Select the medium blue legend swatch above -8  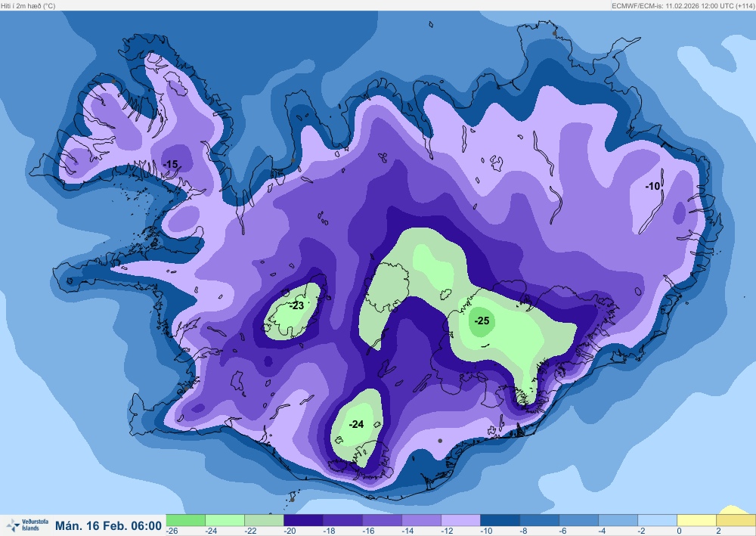[540, 520]
